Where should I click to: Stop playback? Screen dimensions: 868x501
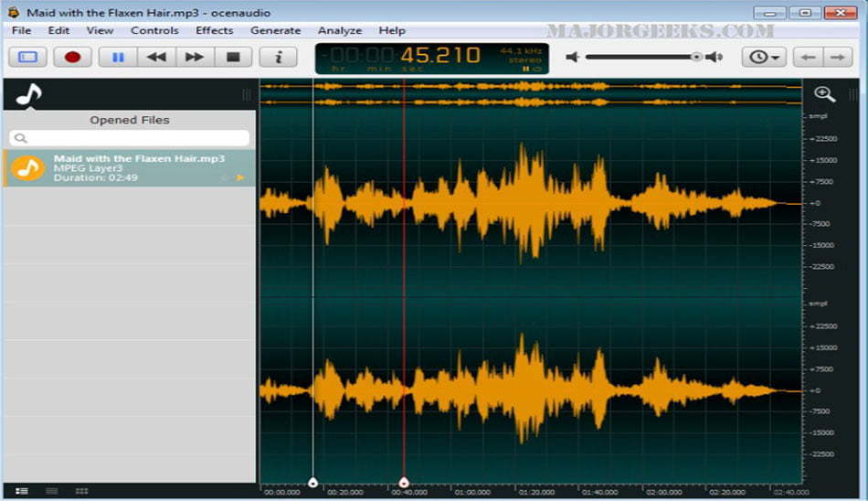[x=233, y=57]
